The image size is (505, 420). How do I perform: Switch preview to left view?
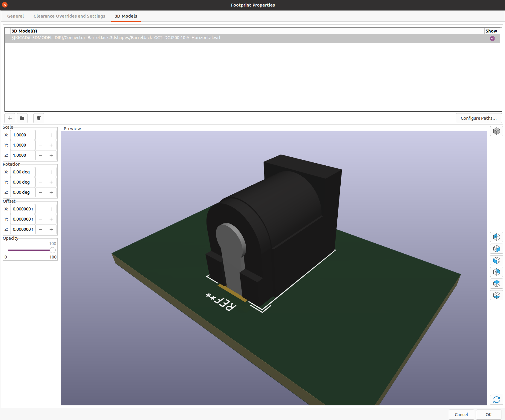point(496,237)
